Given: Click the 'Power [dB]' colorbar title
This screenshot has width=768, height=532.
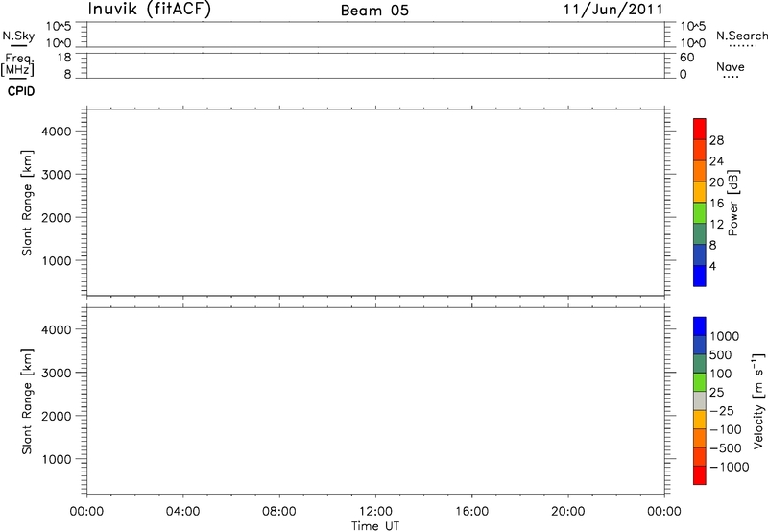Looking at the screenshot, I should pos(733,203).
